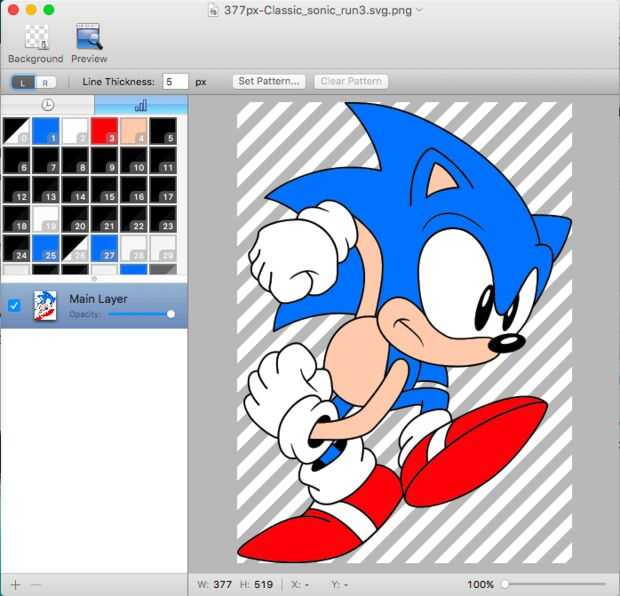Select the L mouse button segment

tap(23, 82)
